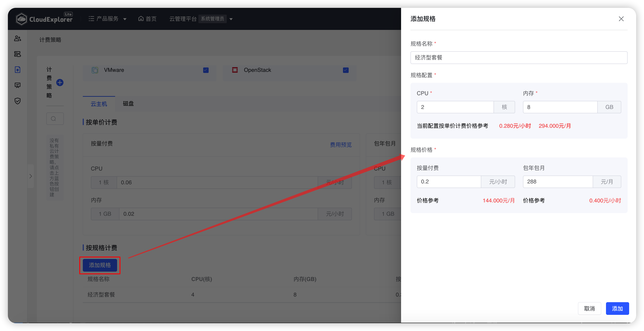Viewport: 644px width, 331px height.
Task: Click the 包年包月 price input 288
Action: tap(558, 182)
